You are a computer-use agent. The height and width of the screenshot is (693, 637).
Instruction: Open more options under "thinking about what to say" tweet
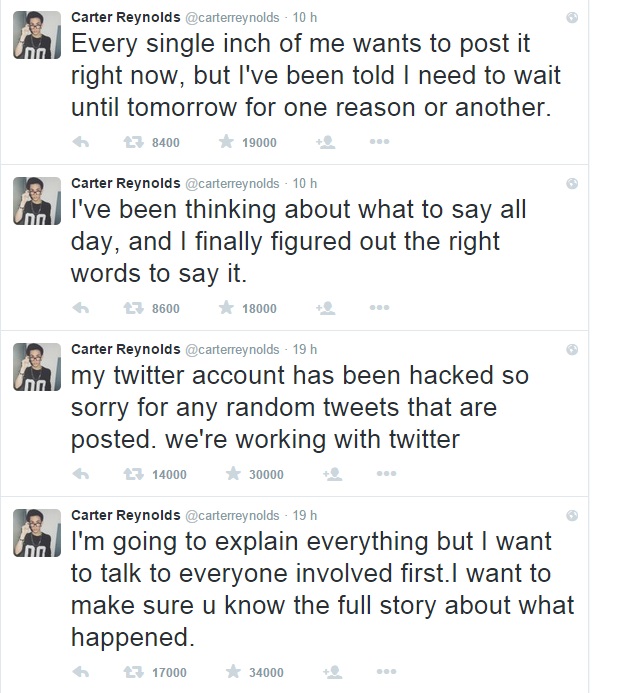[378, 308]
